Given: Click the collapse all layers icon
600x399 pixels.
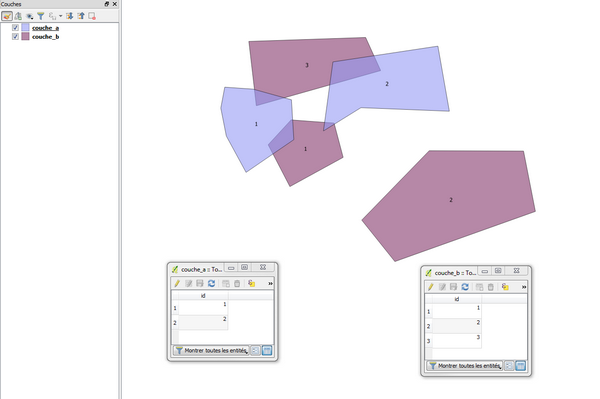Looking at the screenshot, I should click(81, 16).
